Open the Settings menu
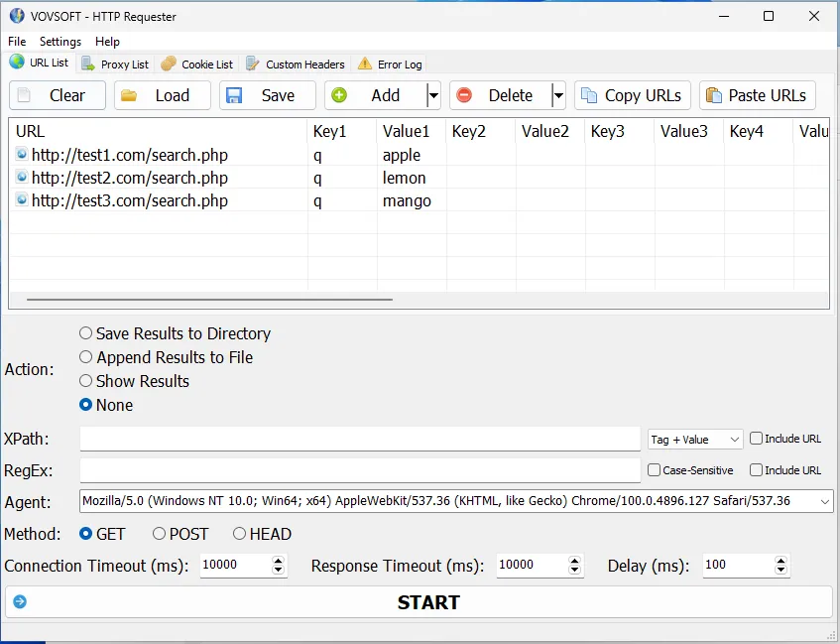The image size is (840, 644). tap(60, 42)
